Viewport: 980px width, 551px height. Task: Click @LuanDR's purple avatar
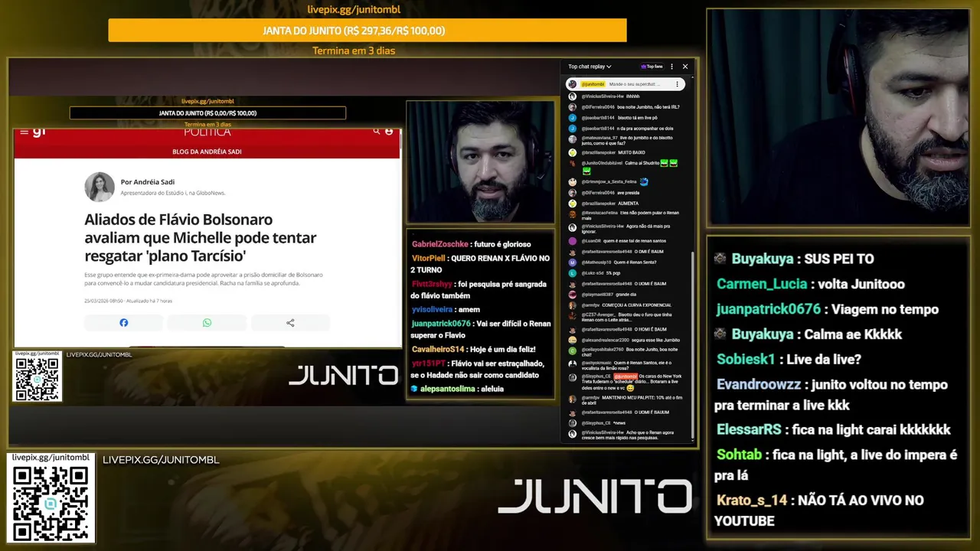coord(572,241)
